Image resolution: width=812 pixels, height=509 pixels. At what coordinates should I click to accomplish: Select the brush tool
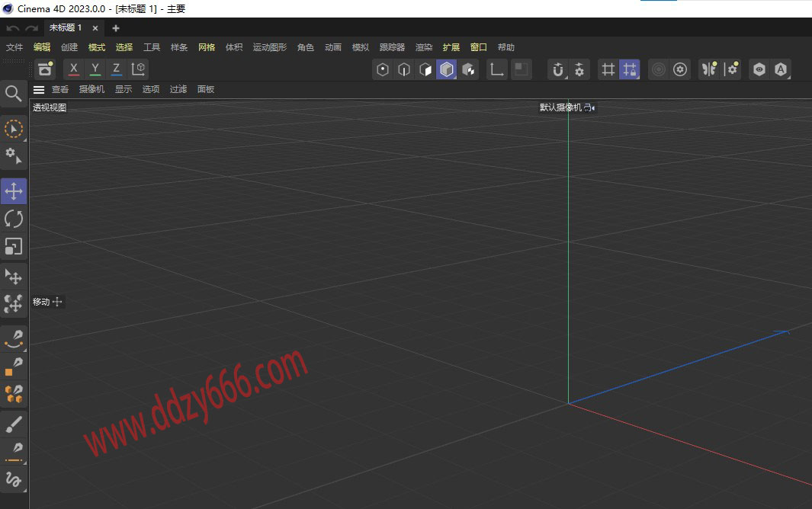point(14,424)
